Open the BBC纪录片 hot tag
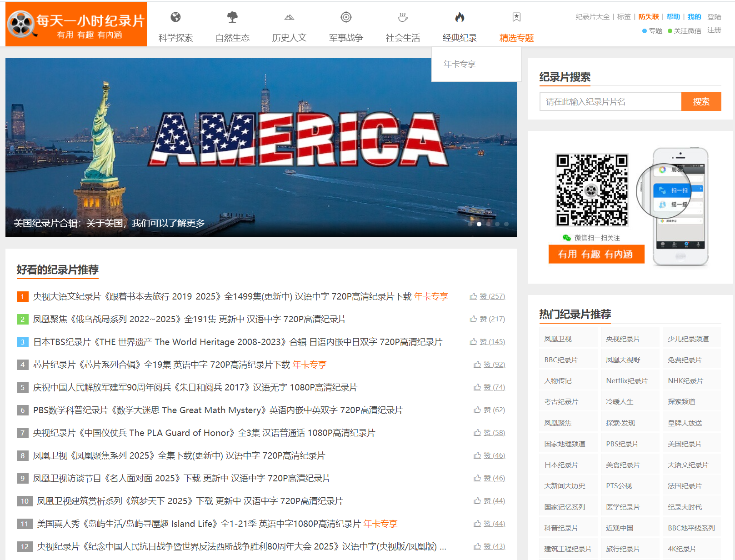 pyautogui.click(x=561, y=360)
